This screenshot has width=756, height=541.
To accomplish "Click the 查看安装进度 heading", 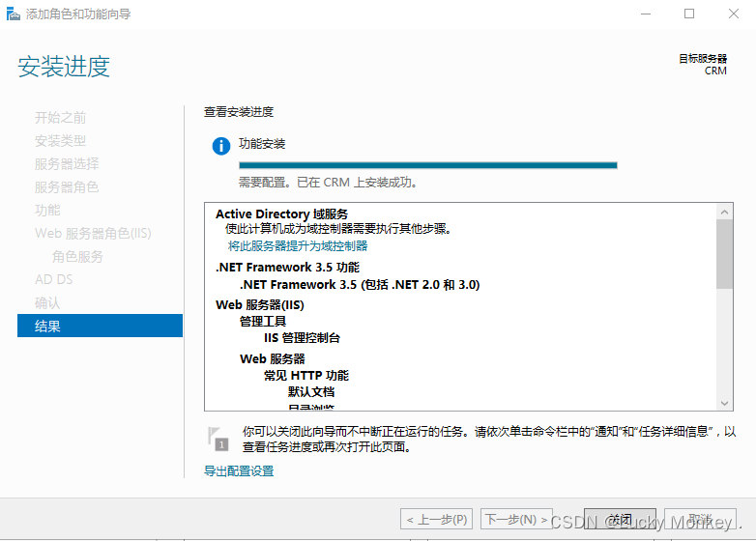I will click(239, 112).
